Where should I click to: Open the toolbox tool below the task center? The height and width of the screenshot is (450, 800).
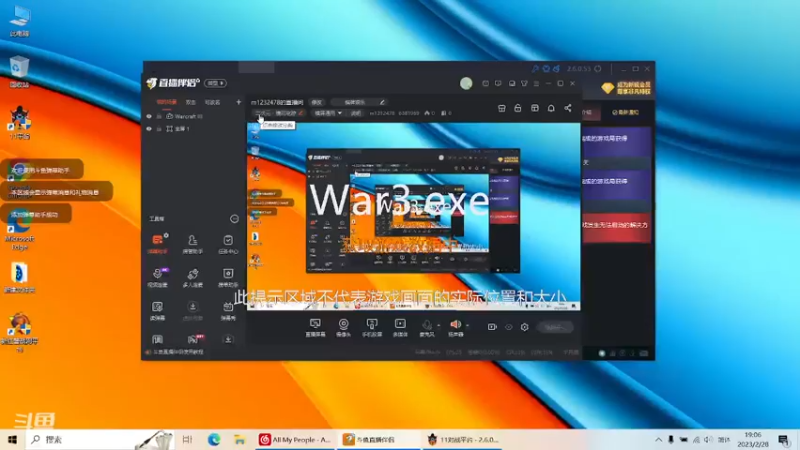228,277
